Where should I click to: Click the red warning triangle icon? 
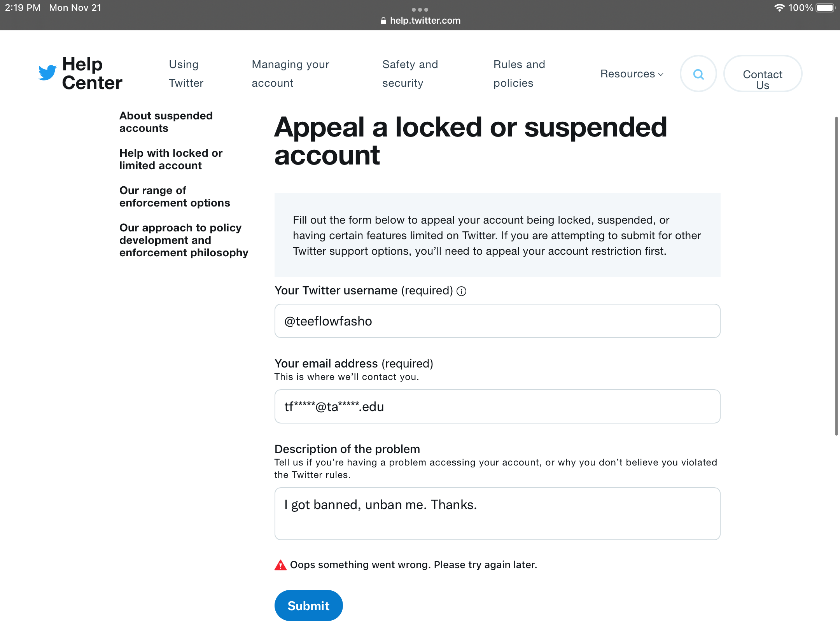click(280, 565)
